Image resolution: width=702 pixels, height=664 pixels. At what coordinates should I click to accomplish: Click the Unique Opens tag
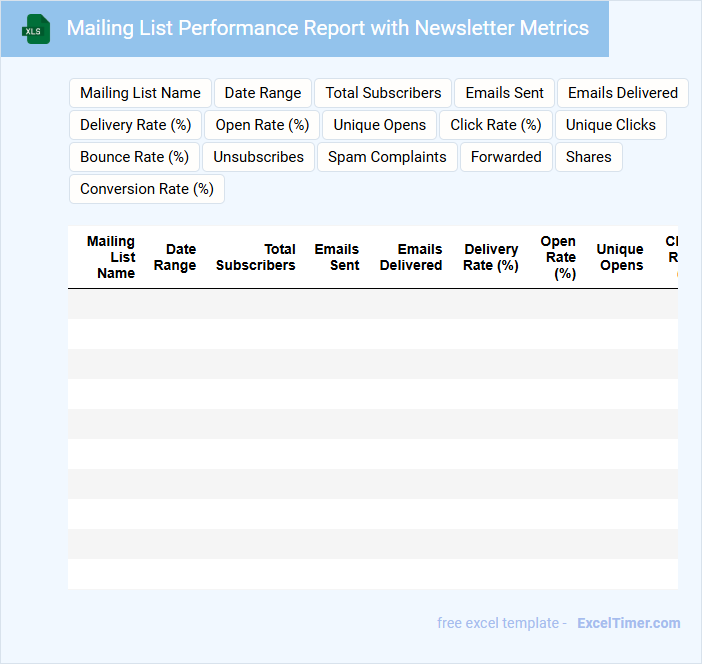[380, 125]
